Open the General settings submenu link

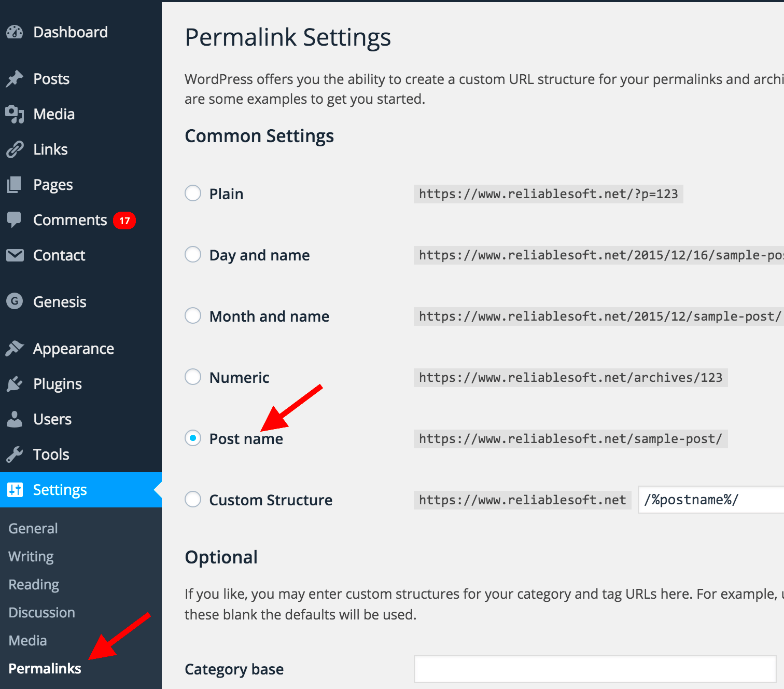tap(33, 529)
